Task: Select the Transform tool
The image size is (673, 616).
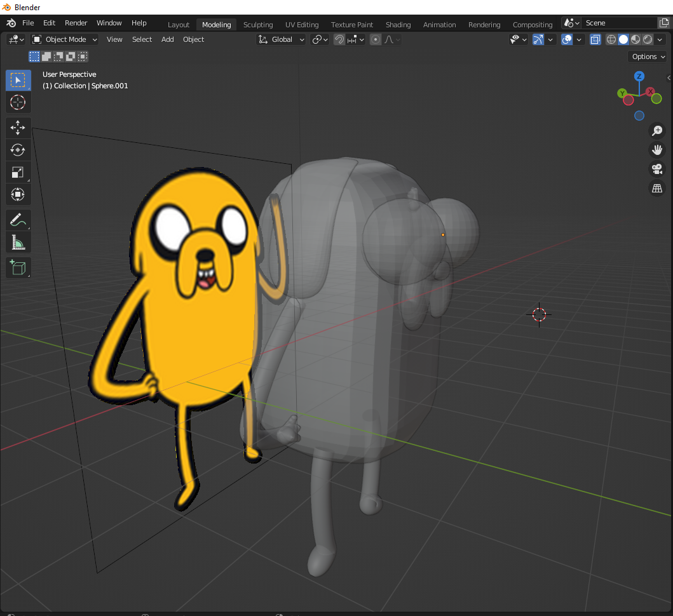Action: point(18,195)
